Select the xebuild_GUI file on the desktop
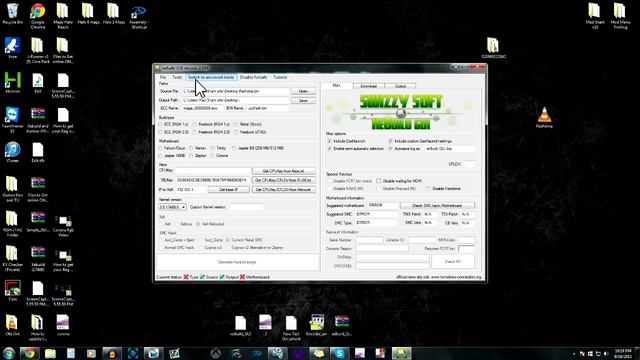Image resolution: width=640 pixels, height=360 pixels. click(240, 326)
